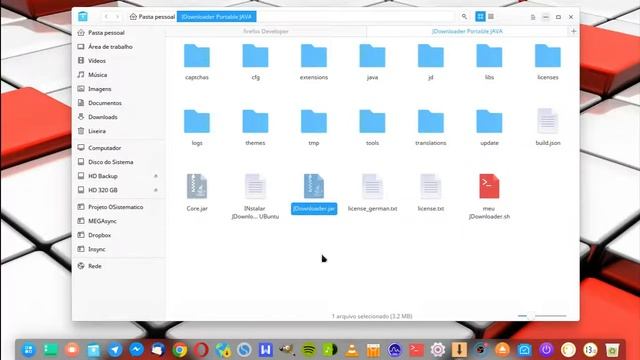Viewport: 640px width, 360px height.
Task: Open the launcher from the dock
Action: coord(29,350)
